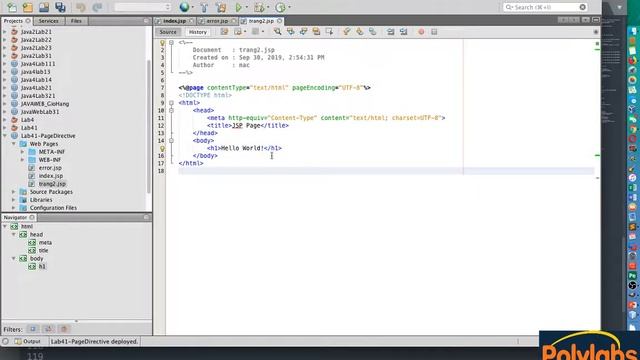This screenshot has height=360, width=640.
Task: Click the red Start Macro Recording icon
Action: 421,31
